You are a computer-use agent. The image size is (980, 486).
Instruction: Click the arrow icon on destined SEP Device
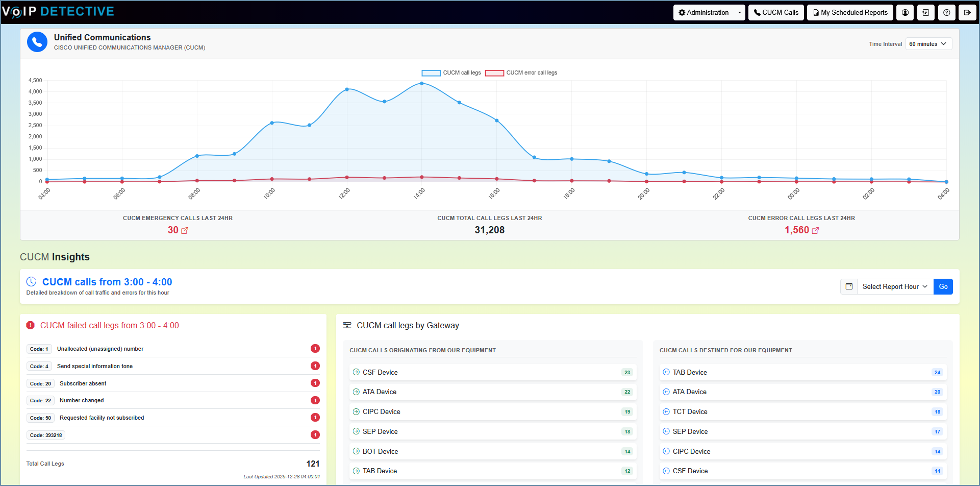(x=666, y=431)
